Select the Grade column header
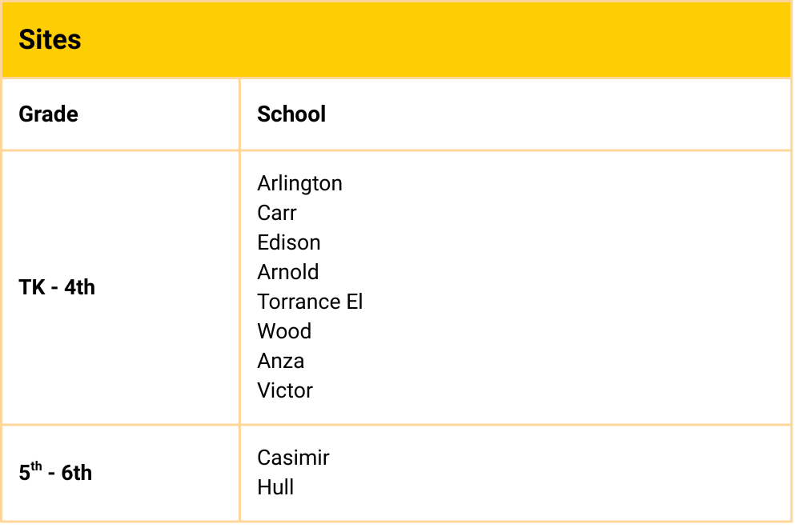The image size is (799, 532). point(48,114)
